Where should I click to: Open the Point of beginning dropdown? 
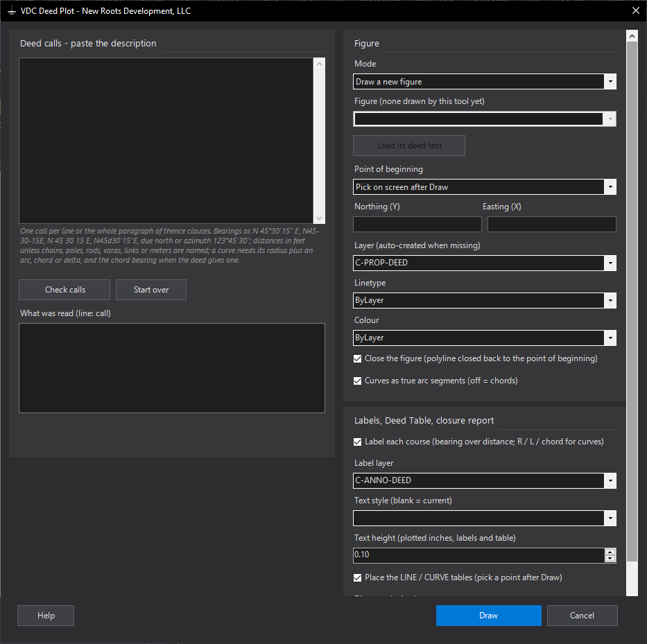pyautogui.click(x=485, y=187)
